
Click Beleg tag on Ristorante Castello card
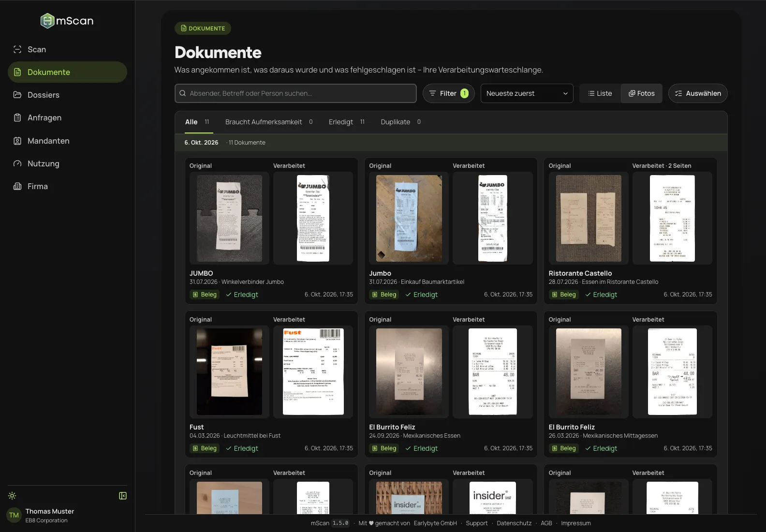tap(564, 295)
